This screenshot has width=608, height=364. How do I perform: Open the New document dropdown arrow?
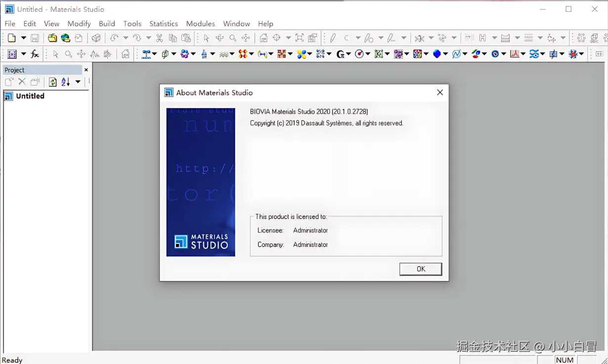click(x=23, y=38)
